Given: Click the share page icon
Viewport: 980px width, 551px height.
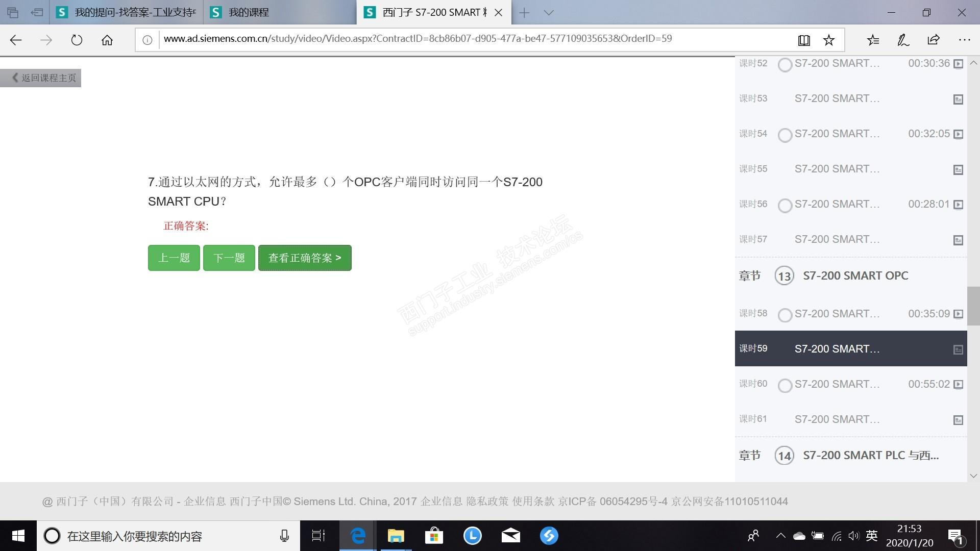Looking at the screenshot, I should point(934,40).
